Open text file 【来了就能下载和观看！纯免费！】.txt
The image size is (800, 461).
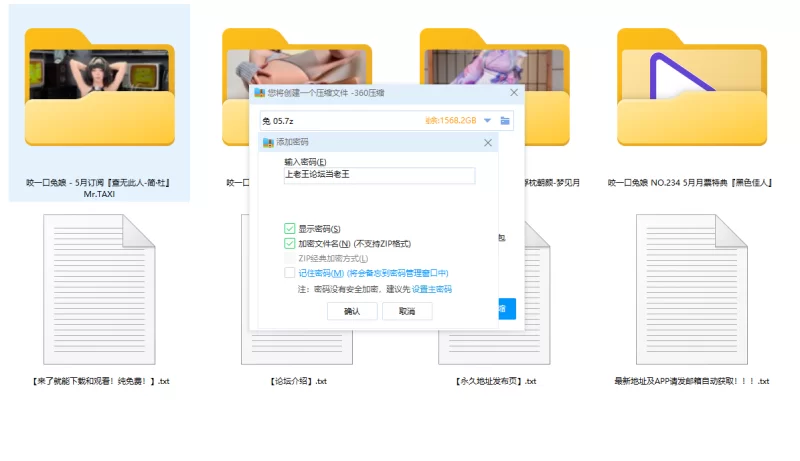[99, 289]
